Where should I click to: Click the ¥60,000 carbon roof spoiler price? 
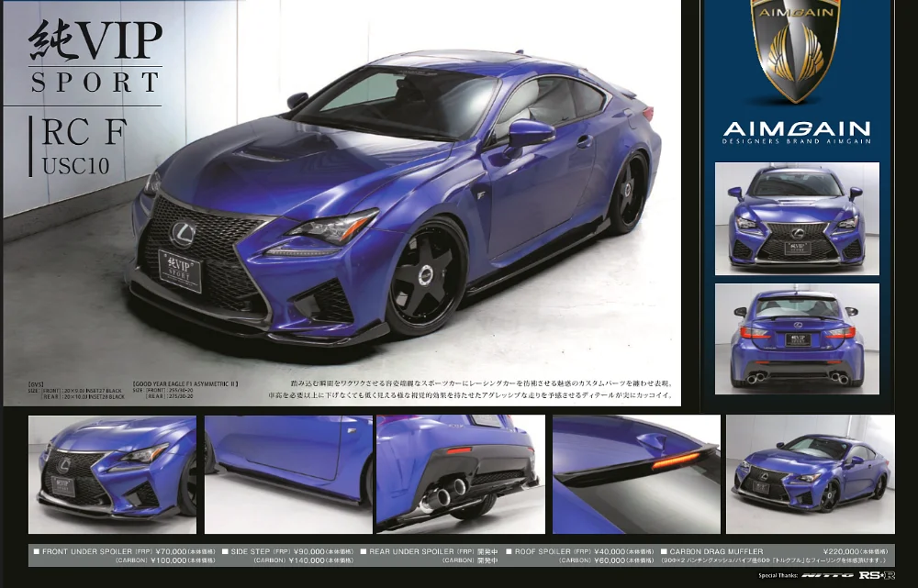tap(610, 560)
